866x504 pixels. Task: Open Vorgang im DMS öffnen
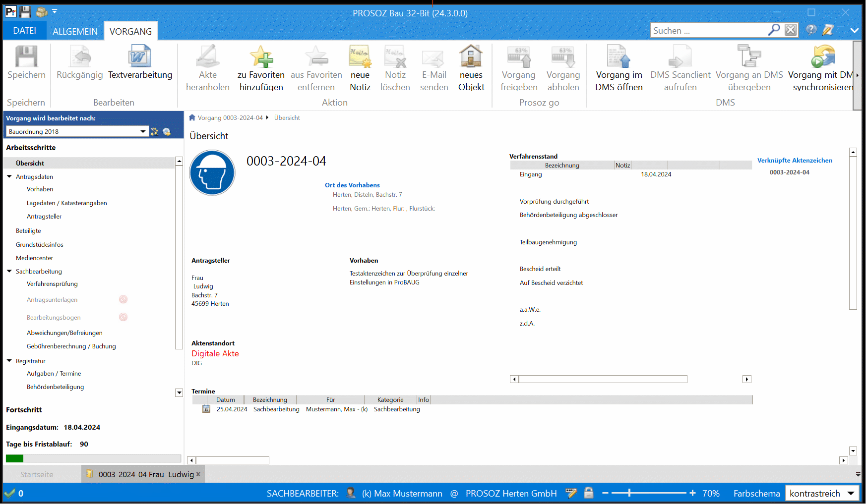pyautogui.click(x=619, y=68)
